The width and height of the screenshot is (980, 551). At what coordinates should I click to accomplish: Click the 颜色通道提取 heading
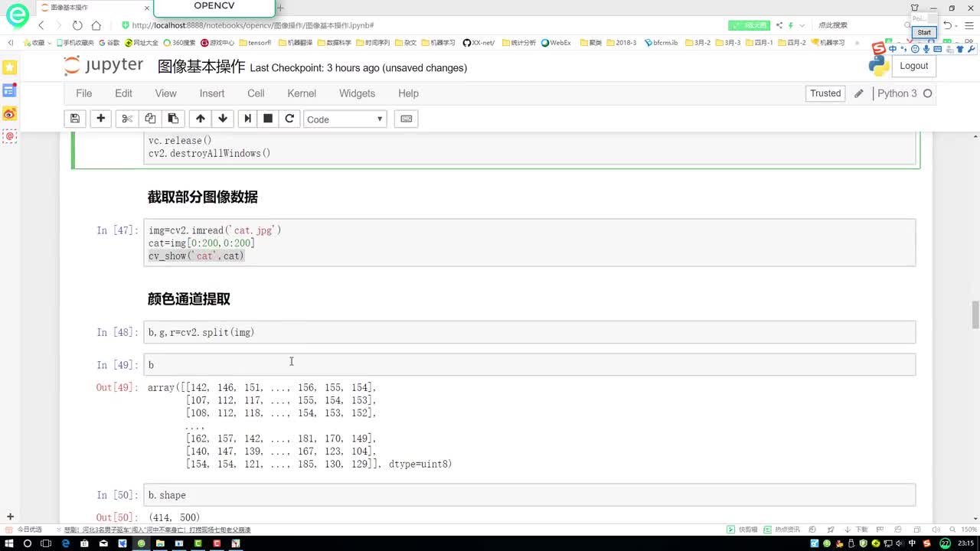coord(189,299)
